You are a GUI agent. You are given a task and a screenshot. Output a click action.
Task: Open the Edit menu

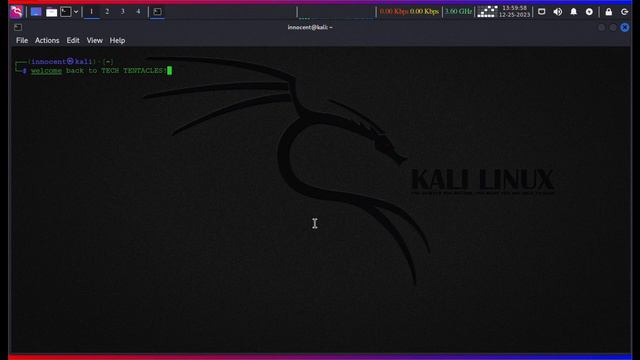pyautogui.click(x=73, y=40)
